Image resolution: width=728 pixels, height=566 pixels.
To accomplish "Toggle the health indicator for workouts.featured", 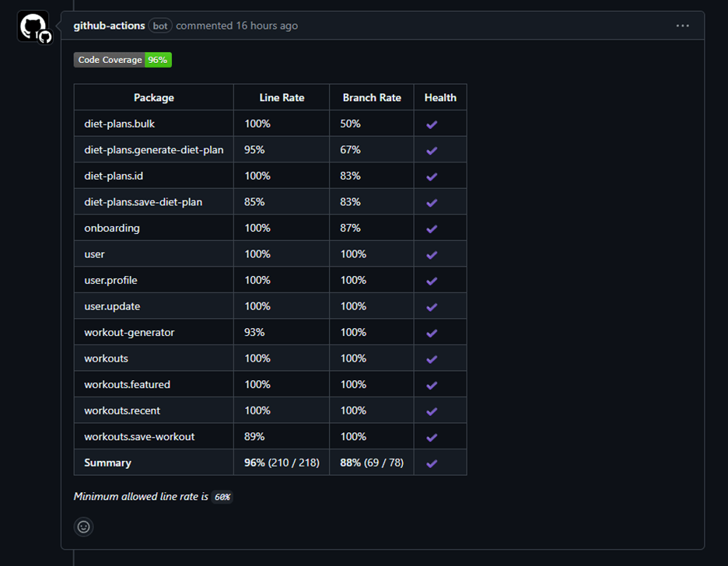I will (x=439, y=384).
